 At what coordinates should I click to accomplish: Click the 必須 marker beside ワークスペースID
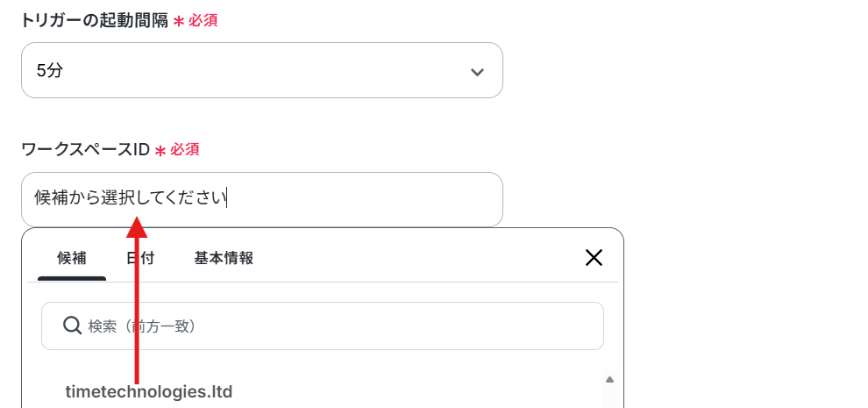pos(185,150)
